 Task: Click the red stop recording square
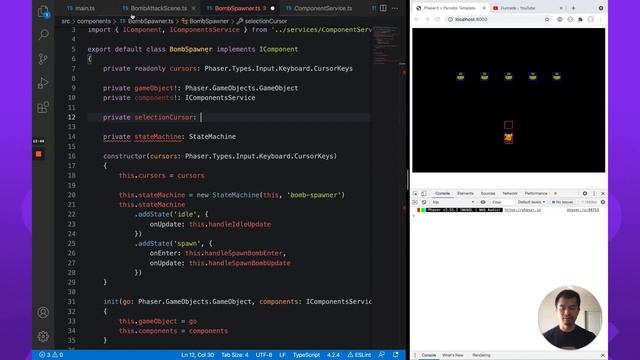(x=38, y=154)
